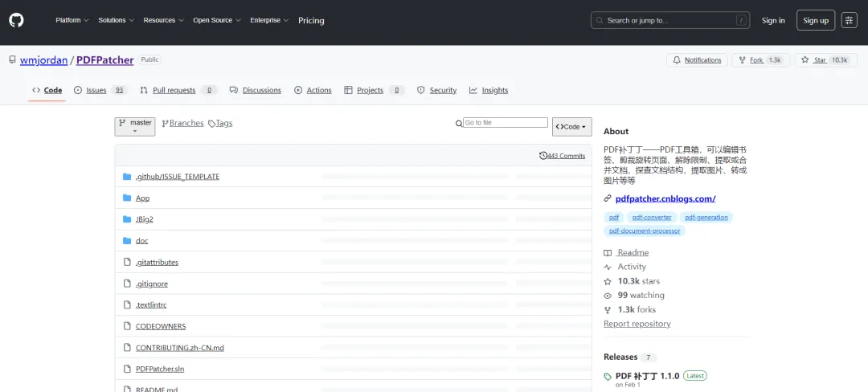Click the slash shortcut key in search box
868x392 pixels.
point(741,20)
